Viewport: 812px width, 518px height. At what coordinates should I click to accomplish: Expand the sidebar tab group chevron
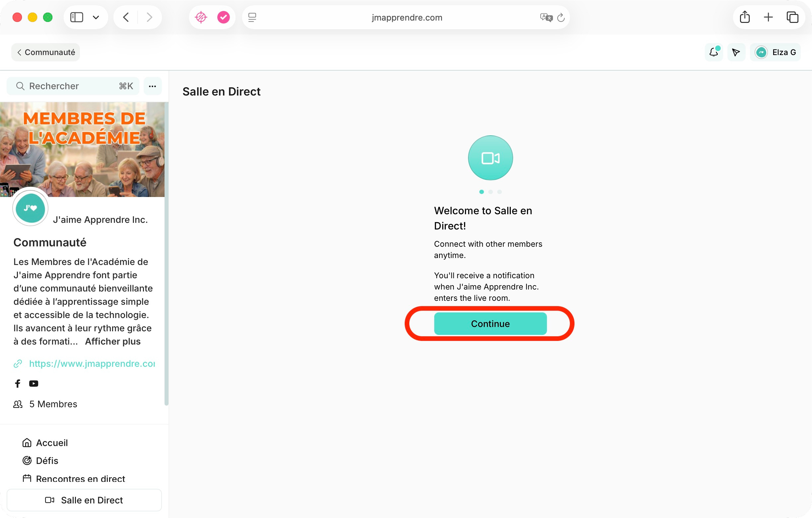pyautogui.click(x=96, y=17)
